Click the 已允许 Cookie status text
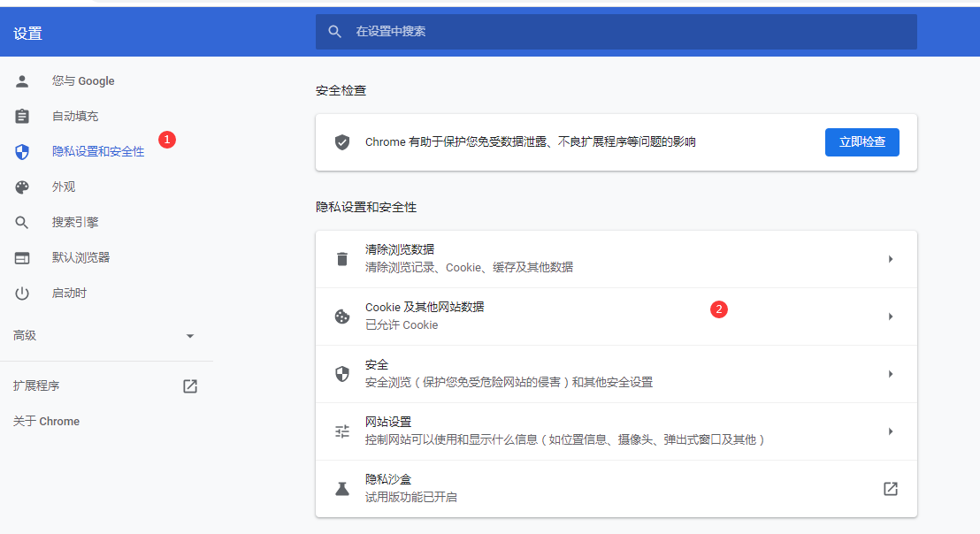Image resolution: width=980 pixels, height=534 pixels. tap(402, 325)
